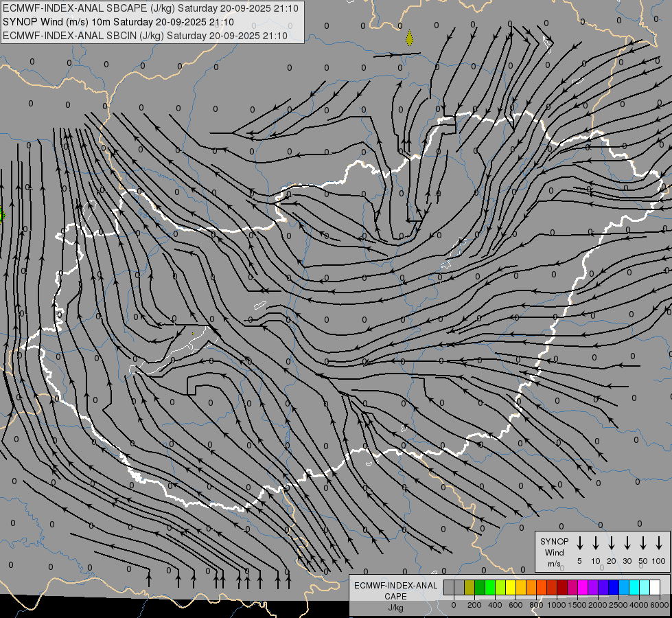This screenshot has height=618, width=672.
Task: Select the pure yellow CAPE swatch
Action: [511, 587]
